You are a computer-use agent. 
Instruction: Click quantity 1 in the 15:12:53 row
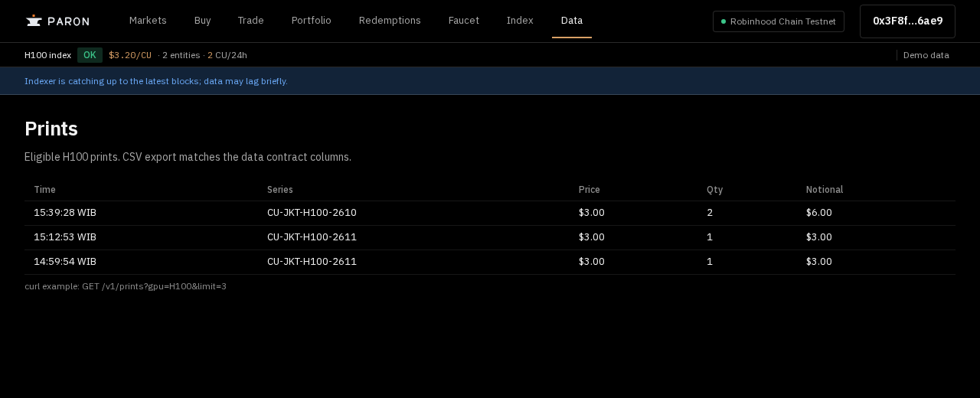coord(710,237)
